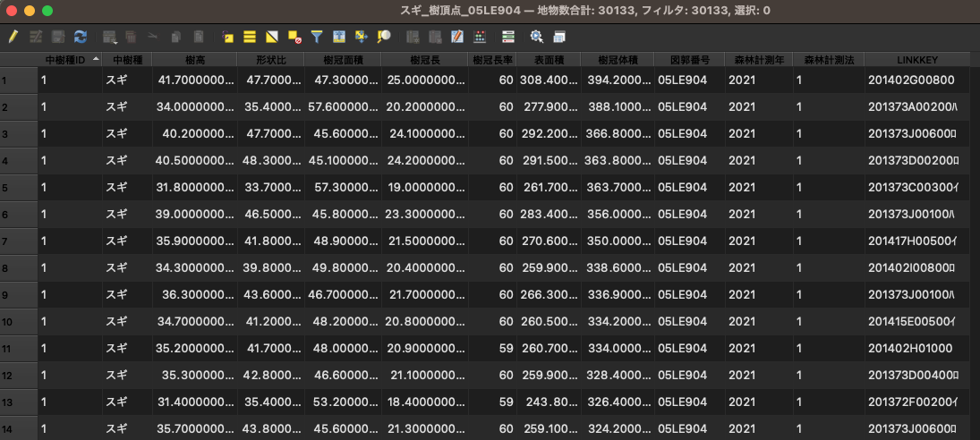
Task: Click the select all features icon
Action: point(250,37)
